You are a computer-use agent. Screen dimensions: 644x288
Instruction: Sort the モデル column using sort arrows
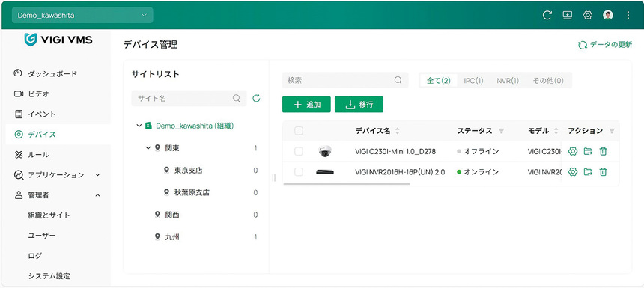556,131
